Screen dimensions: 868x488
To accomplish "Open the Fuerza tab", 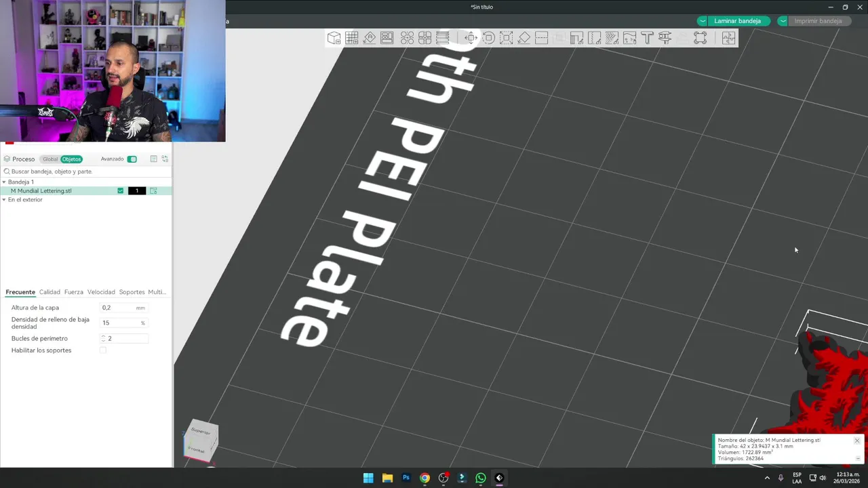I will [x=74, y=292].
